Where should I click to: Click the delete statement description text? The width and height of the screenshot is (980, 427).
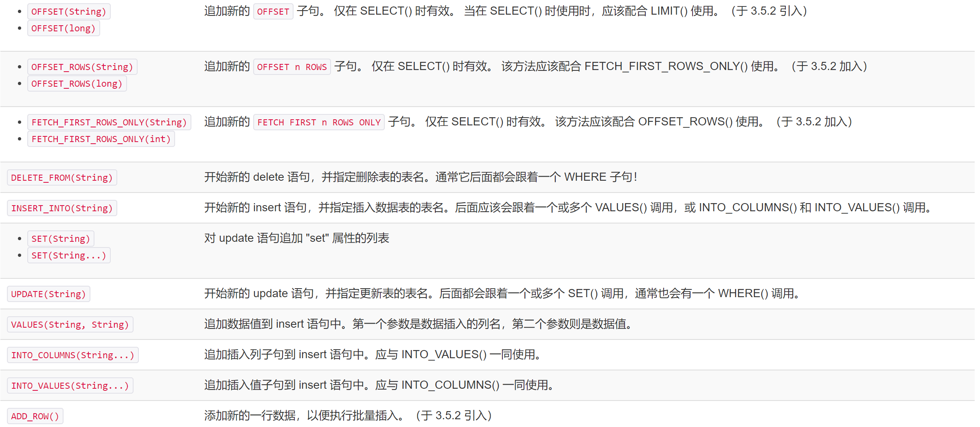pyautogui.click(x=421, y=177)
